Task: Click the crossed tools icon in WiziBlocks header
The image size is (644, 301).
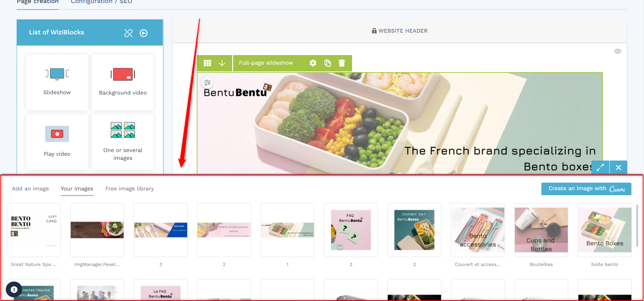Action: [128, 33]
